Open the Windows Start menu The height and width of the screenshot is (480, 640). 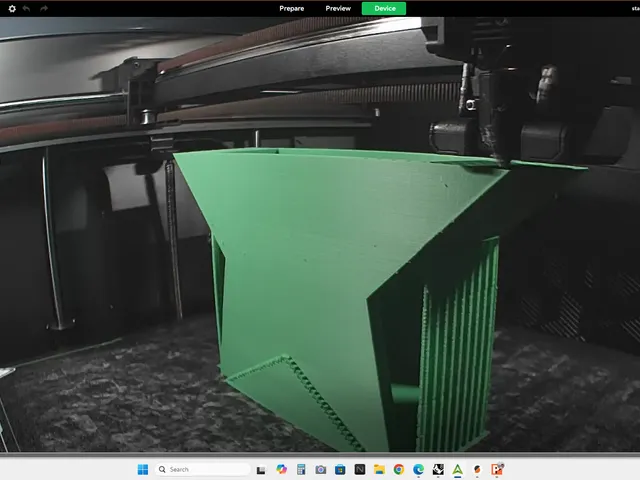143,469
